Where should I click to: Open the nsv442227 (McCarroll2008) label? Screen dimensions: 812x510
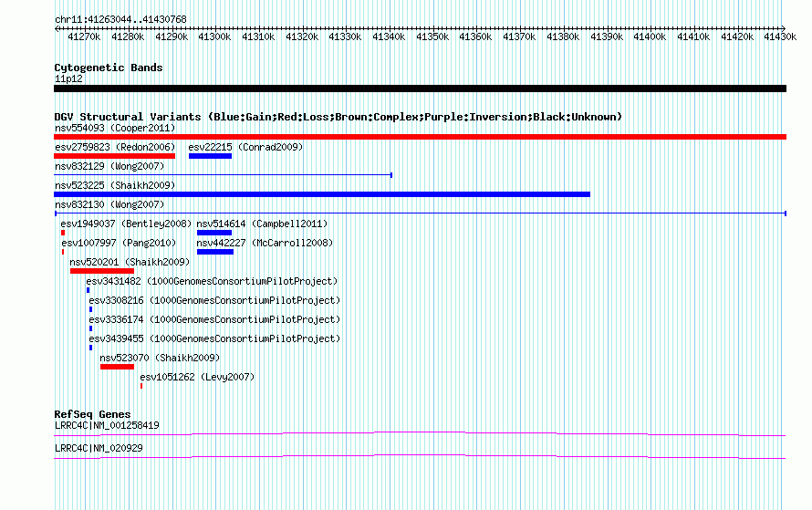tap(265, 243)
